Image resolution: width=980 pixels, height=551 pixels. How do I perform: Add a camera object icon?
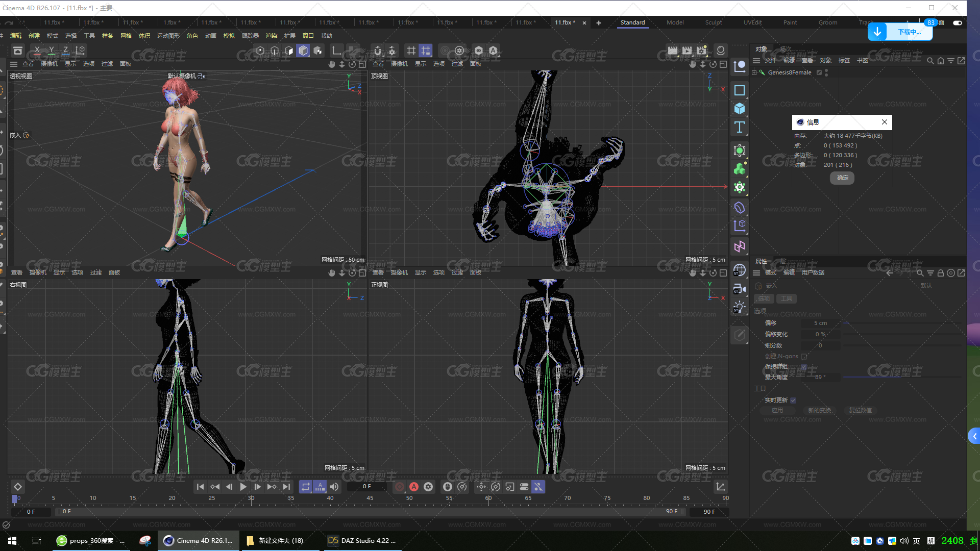(x=740, y=288)
